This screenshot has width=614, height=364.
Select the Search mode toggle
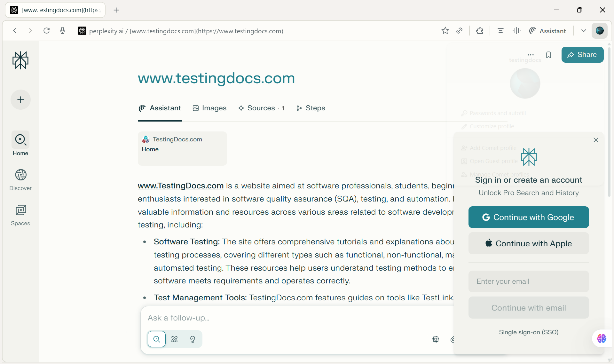pos(157,339)
